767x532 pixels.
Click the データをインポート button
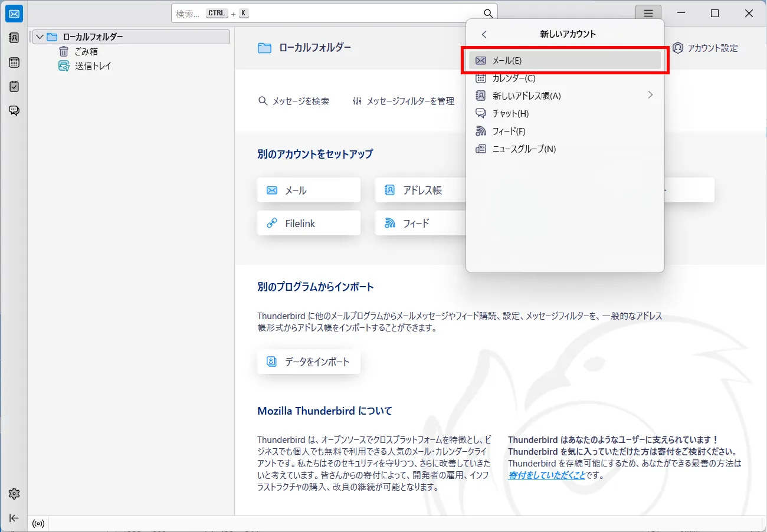tap(309, 362)
